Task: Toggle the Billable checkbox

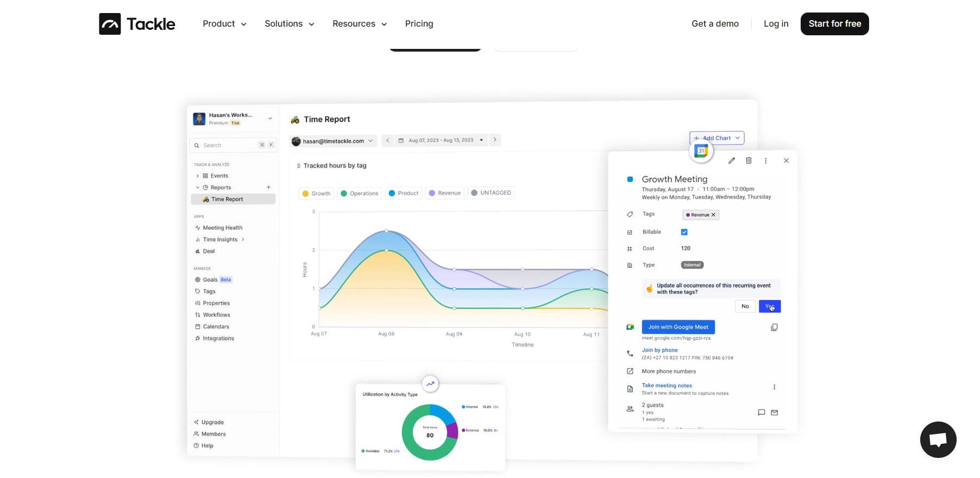Action: tap(684, 232)
